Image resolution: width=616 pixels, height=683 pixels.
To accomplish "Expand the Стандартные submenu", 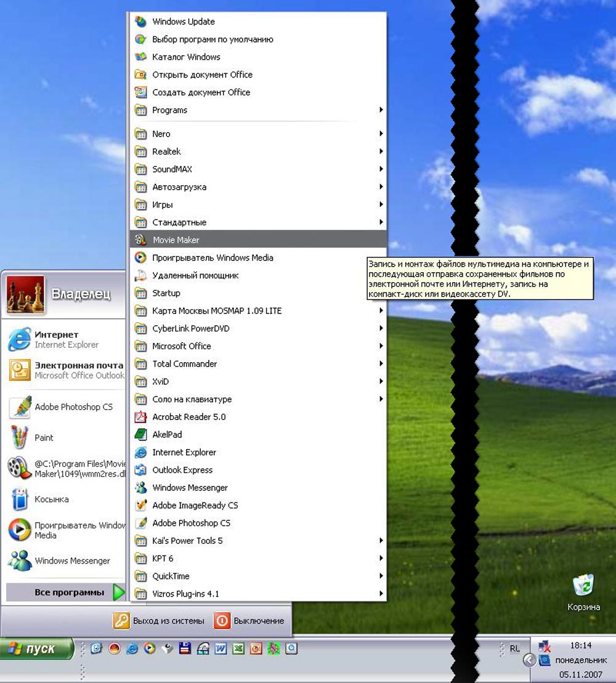I will tap(179, 222).
